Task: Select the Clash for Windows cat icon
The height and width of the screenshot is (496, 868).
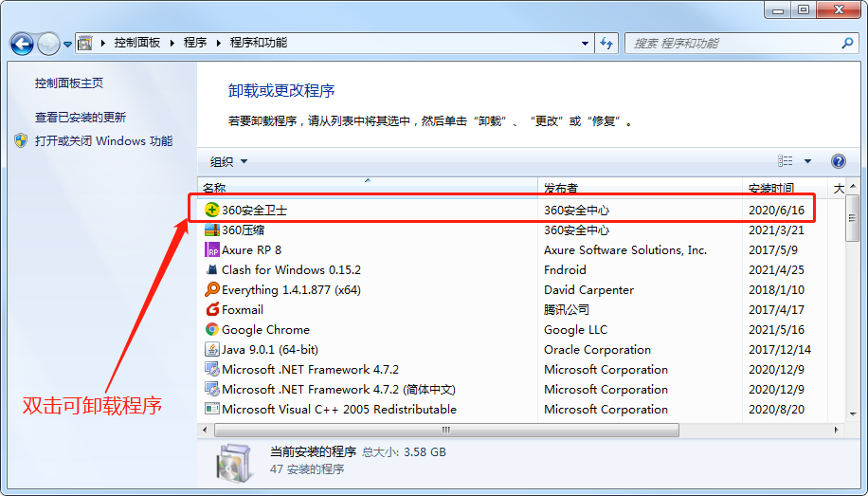Action: pos(212,270)
